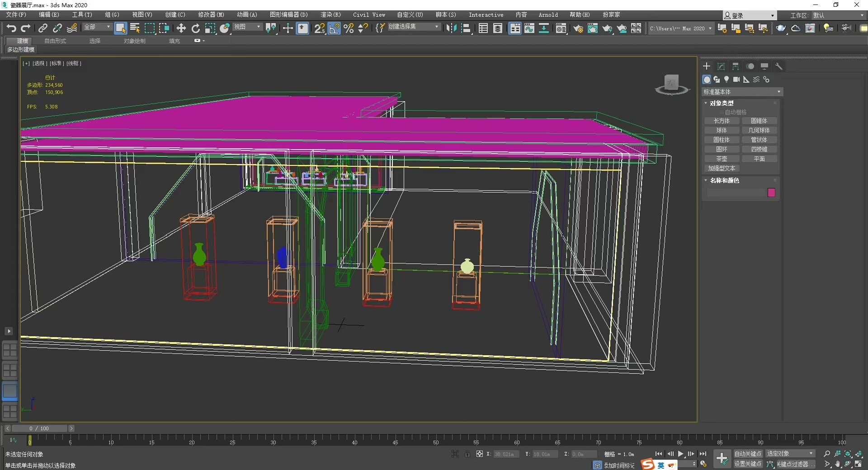Image resolution: width=868 pixels, height=470 pixels.
Task: Toggle the Angle Snap button
Action: (x=334, y=28)
